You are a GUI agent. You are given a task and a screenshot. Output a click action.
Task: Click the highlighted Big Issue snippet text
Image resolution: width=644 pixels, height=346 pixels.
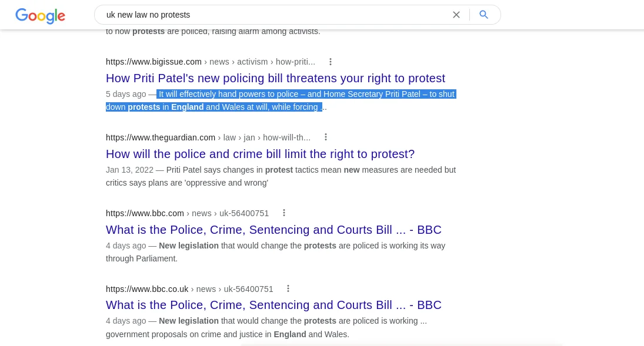(281, 100)
